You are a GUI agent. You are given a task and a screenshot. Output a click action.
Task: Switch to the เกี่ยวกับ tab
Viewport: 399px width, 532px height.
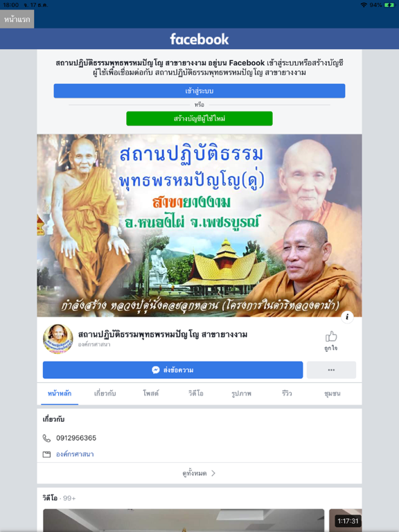click(105, 393)
